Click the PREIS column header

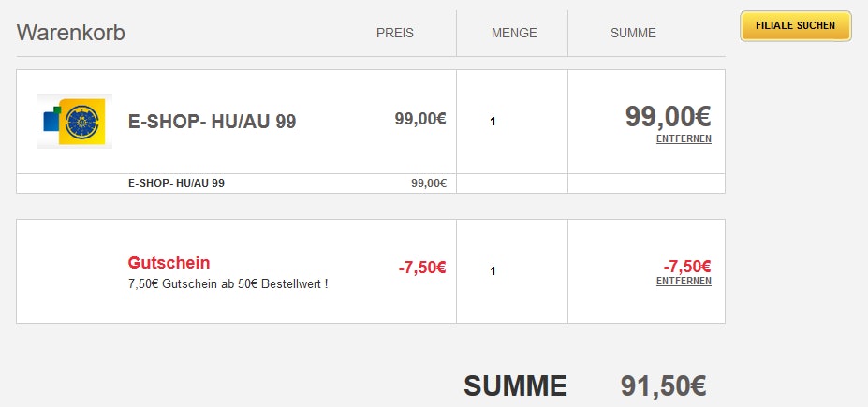tap(394, 33)
